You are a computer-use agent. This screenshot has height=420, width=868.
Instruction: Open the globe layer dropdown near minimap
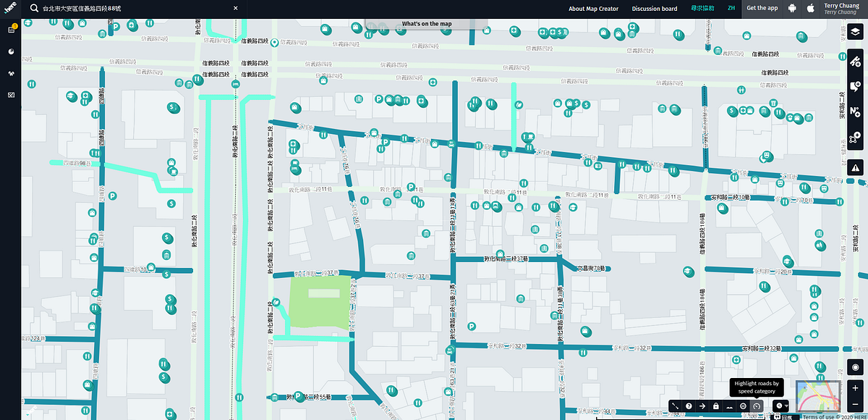click(781, 406)
